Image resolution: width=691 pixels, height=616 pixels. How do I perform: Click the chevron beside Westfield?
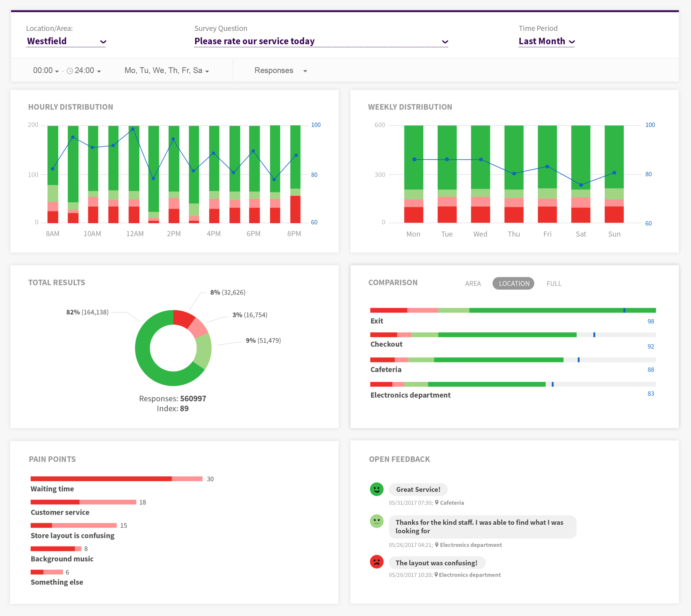point(103,42)
